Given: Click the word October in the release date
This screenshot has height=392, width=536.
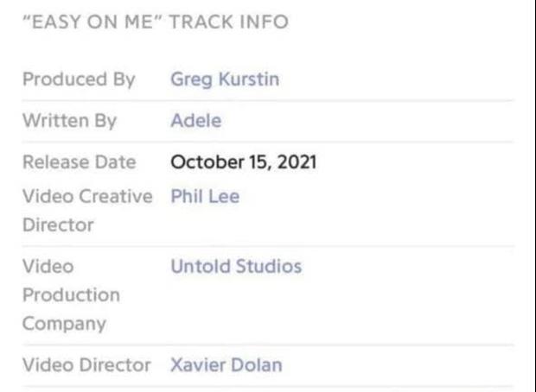Looking at the screenshot, I should 202,161.
